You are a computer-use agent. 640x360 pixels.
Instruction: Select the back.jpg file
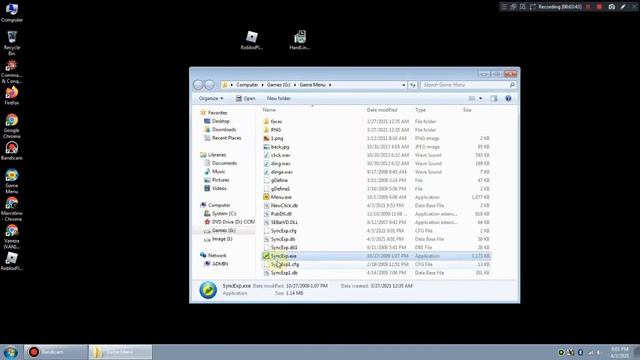[x=280, y=147]
